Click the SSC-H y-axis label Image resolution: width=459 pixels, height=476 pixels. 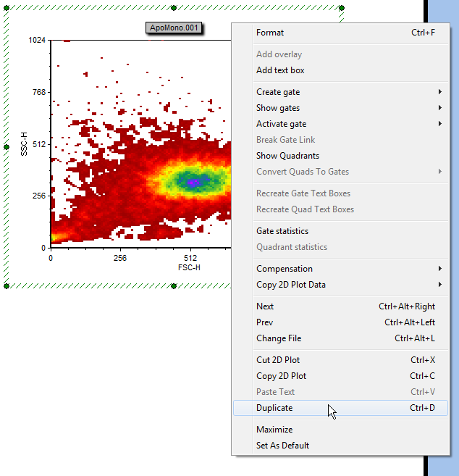24,144
